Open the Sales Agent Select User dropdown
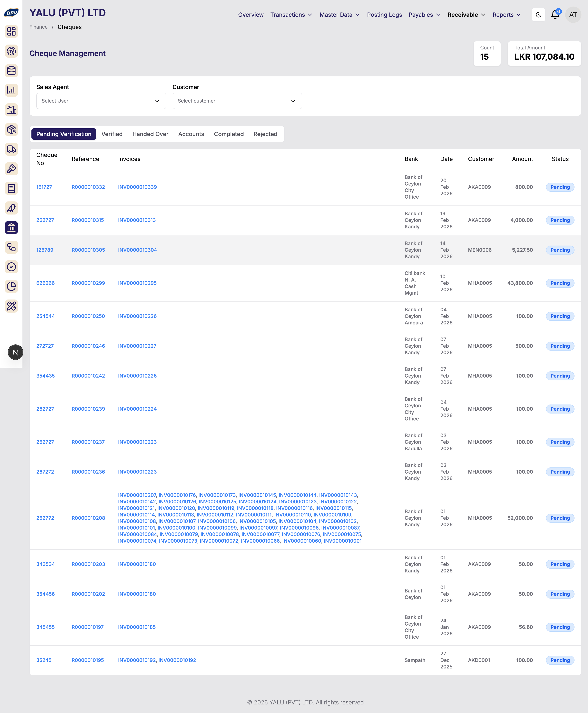The width and height of the screenshot is (588, 713). 101,101
